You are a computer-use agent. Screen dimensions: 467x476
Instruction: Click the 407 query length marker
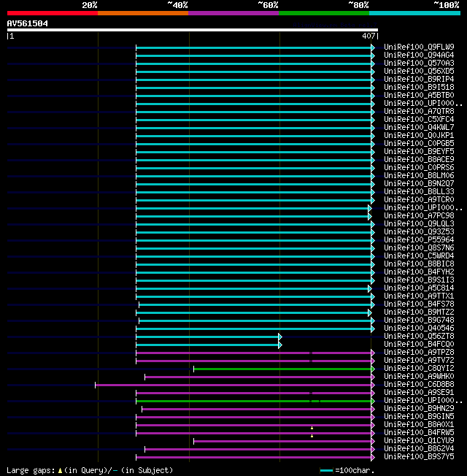click(x=368, y=36)
